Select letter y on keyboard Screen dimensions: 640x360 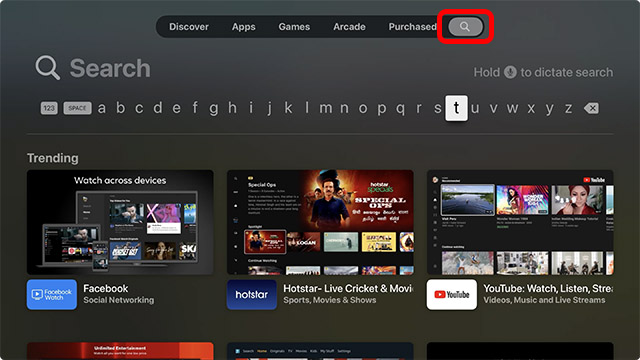[x=550, y=109]
